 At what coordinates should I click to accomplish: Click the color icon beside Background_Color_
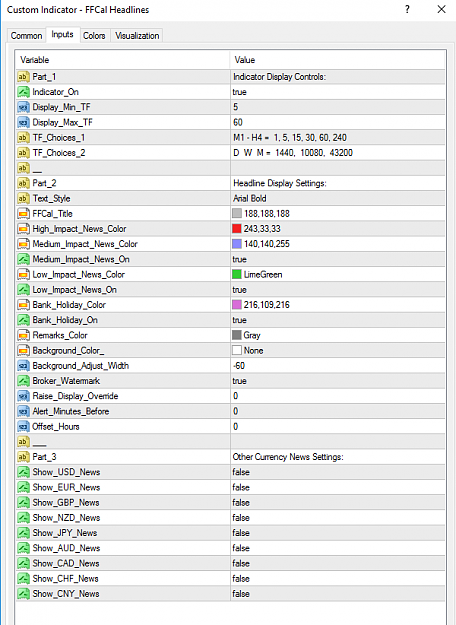coord(24,350)
